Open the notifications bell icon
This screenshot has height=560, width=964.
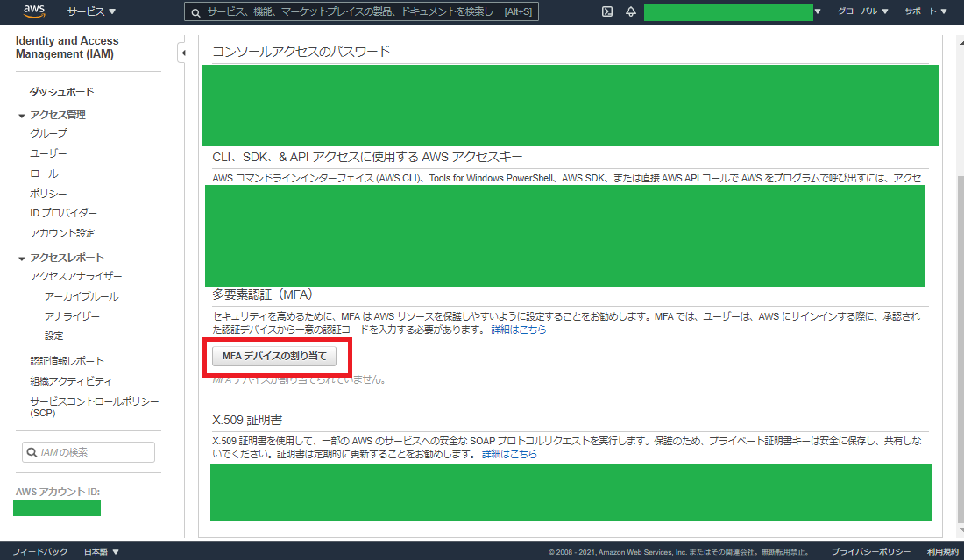pos(631,11)
